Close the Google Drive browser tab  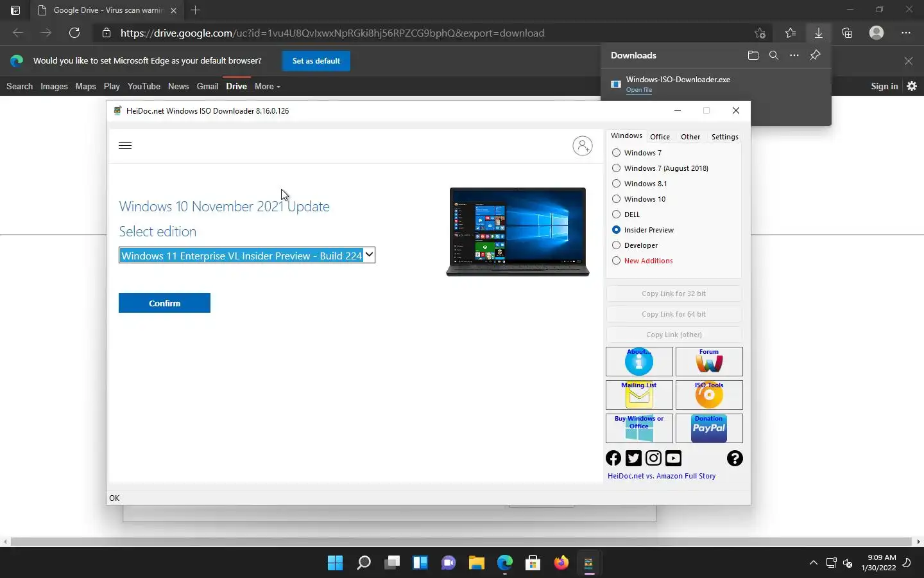[x=173, y=10]
